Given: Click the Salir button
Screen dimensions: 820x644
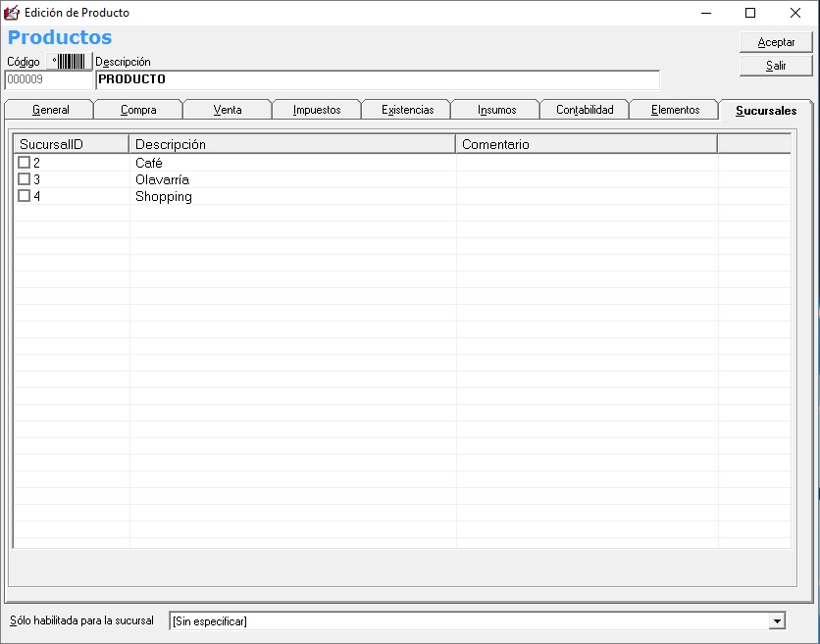Looking at the screenshot, I should coord(776,66).
